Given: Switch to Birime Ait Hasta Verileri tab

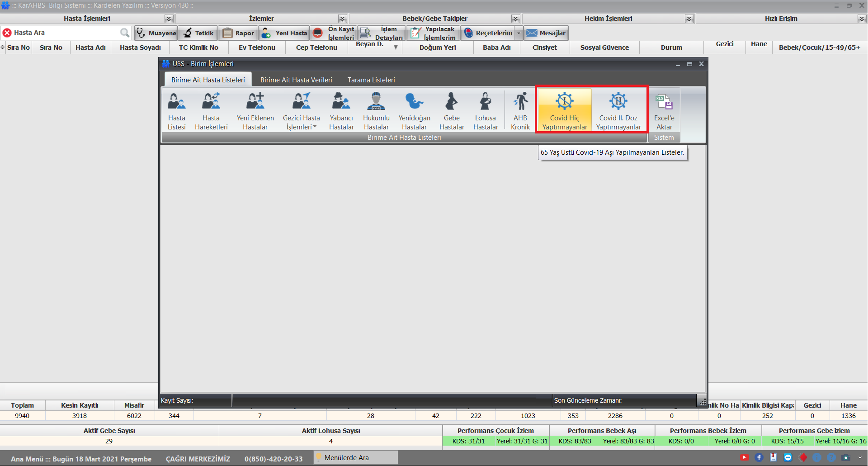Looking at the screenshot, I should pyautogui.click(x=296, y=80).
